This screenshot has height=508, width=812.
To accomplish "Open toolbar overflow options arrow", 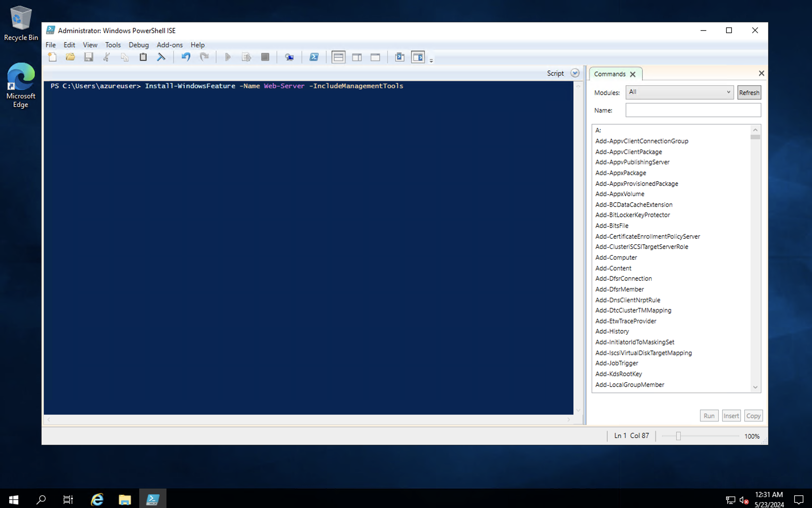I will (x=431, y=61).
